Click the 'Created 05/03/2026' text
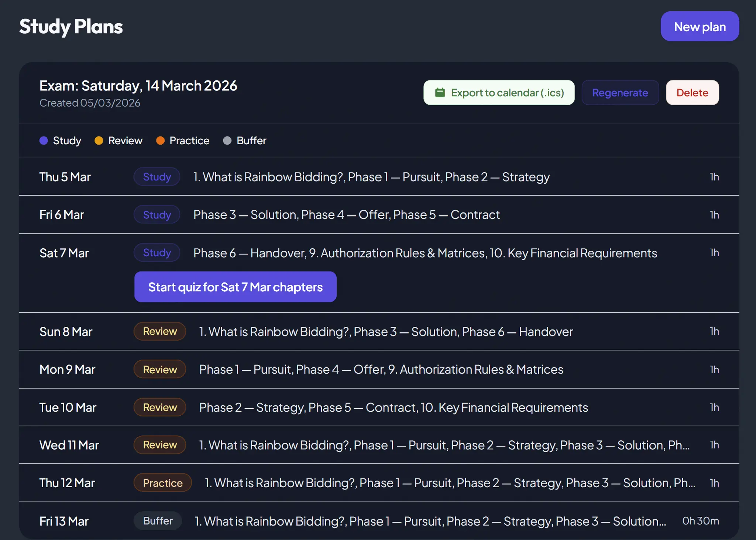The width and height of the screenshot is (756, 540). pos(90,103)
